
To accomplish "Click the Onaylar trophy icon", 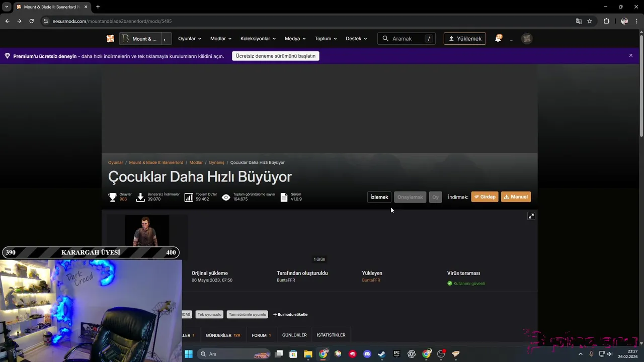I will pyautogui.click(x=113, y=197).
